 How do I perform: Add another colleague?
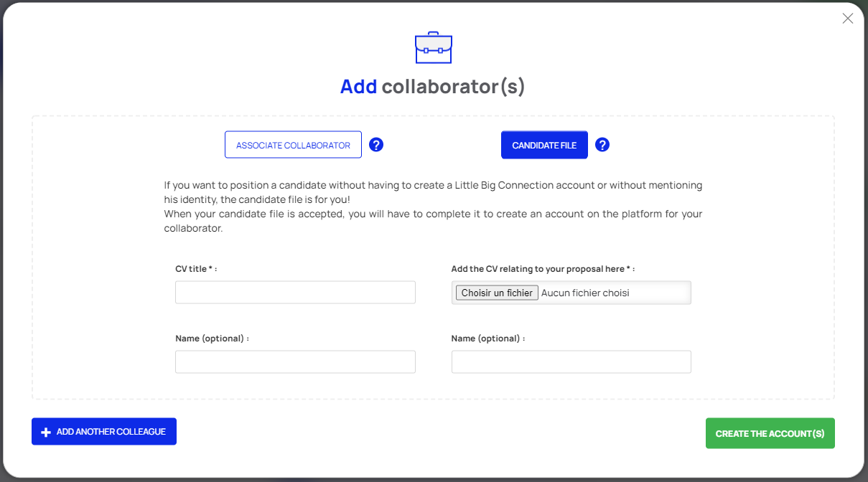104,432
